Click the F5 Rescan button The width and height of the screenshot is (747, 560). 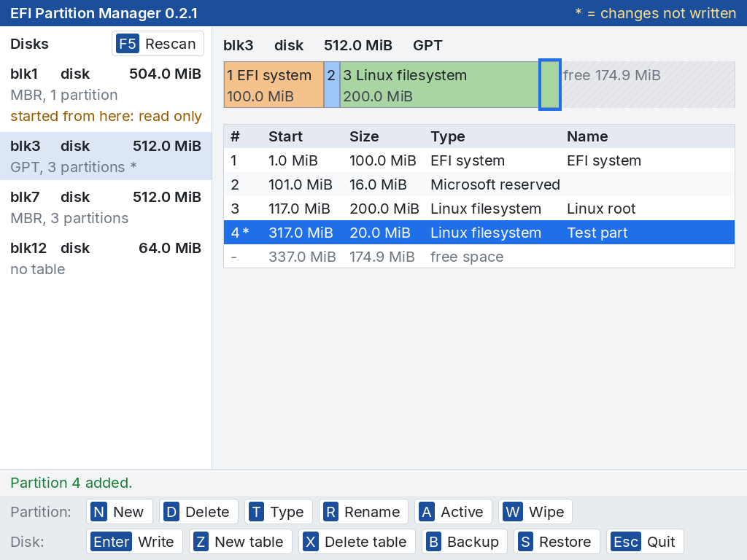tap(158, 44)
